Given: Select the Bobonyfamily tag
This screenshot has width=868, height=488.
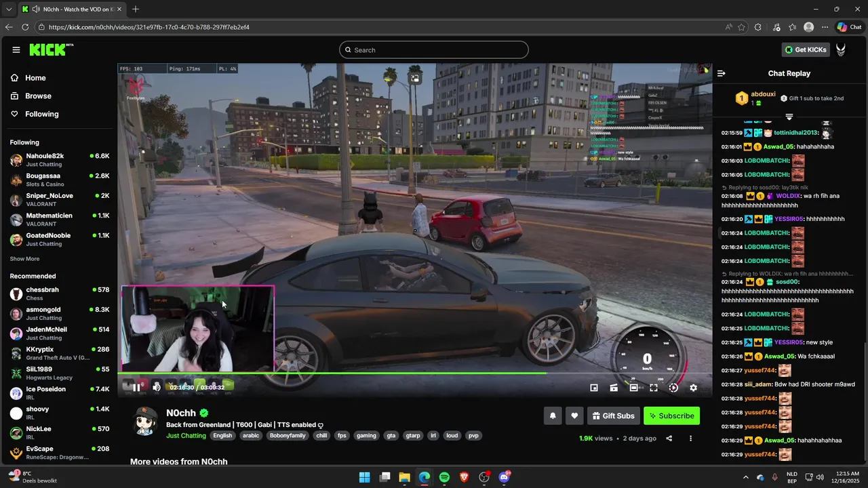Looking at the screenshot, I should click(288, 436).
